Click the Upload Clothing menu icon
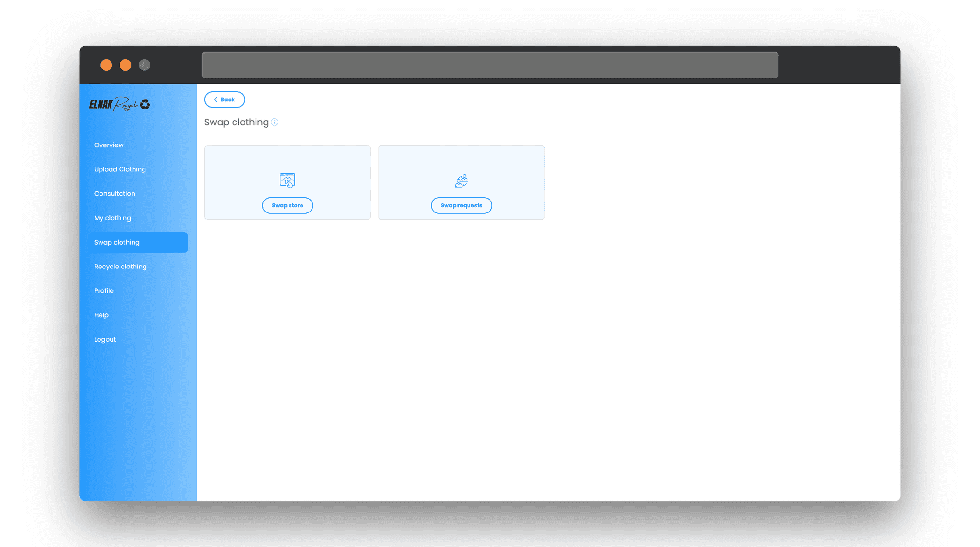The image size is (980, 547). coord(120,169)
